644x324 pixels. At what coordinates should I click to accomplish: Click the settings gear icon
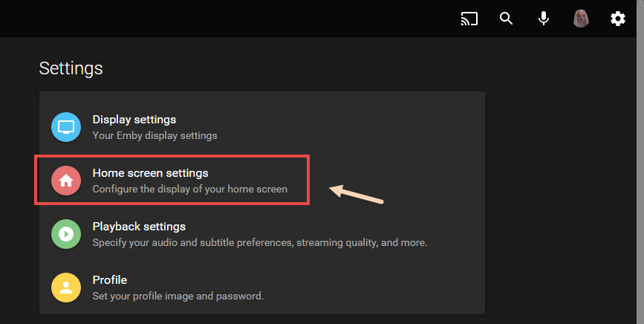coord(618,19)
